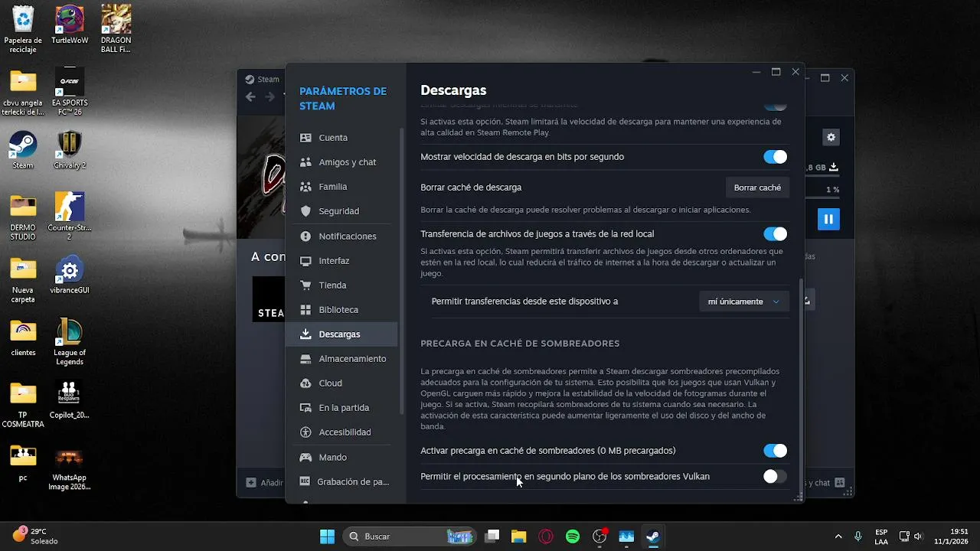Image resolution: width=980 pixels, height=551 pixels.
Task: Click the Tienda cart icon
Action: pyautogui.click(x=305, y=285)
